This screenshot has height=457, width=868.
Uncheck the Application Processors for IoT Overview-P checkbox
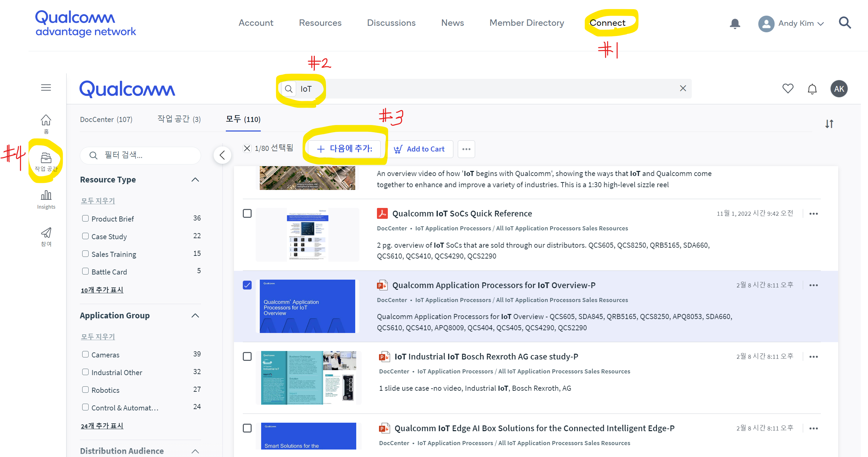coord(247,285)
